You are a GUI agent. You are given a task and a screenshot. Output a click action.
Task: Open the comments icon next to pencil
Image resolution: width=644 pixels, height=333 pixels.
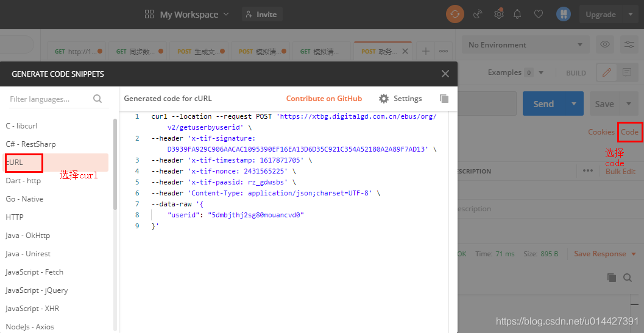coord(627,72)
